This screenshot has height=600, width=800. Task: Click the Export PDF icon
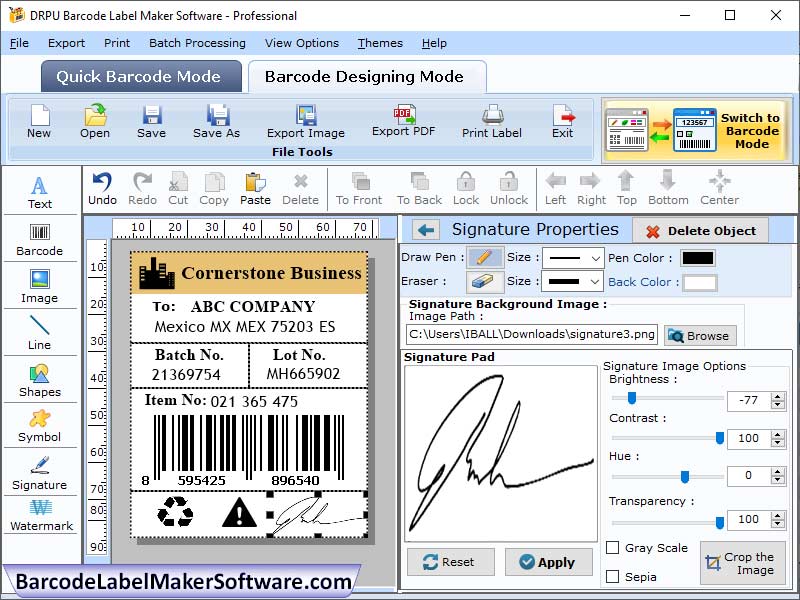coord(403,122)
